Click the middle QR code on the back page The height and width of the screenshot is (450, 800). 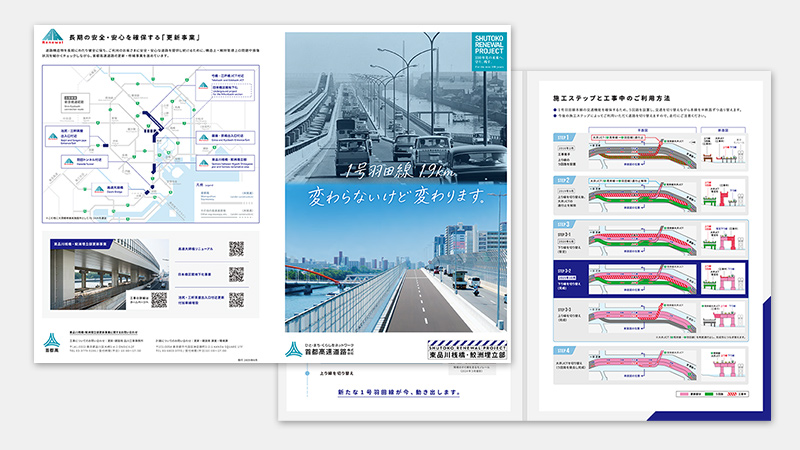point(236,273)
